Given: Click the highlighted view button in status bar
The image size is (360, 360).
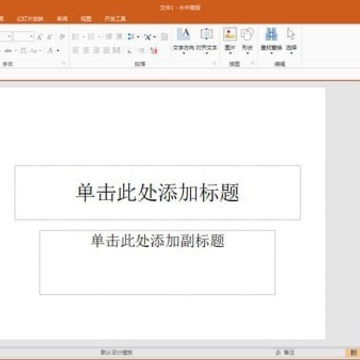Looking at the screenshot, I should [x=353, y=352].
